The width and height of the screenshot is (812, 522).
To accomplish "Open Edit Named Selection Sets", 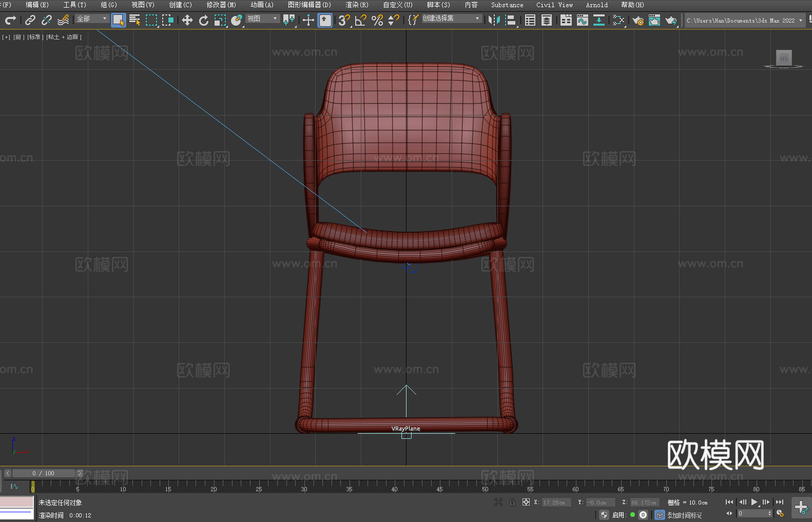I will (413, 20).
